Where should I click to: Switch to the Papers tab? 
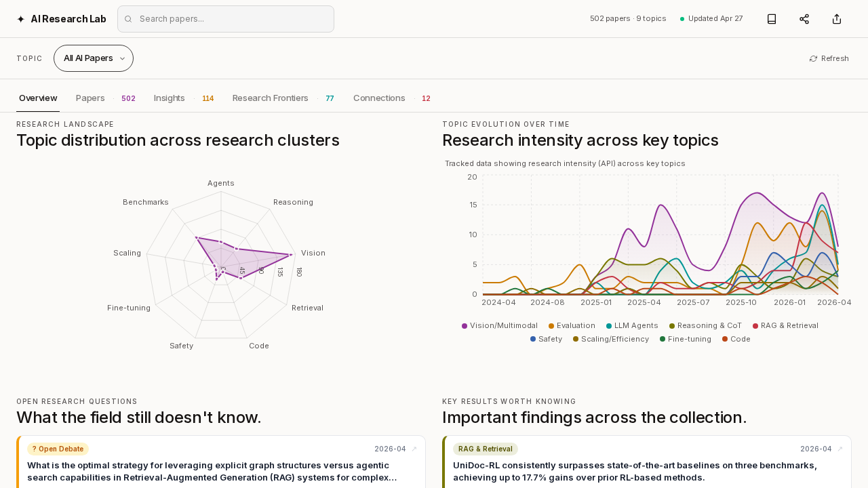tap(90, 98)
